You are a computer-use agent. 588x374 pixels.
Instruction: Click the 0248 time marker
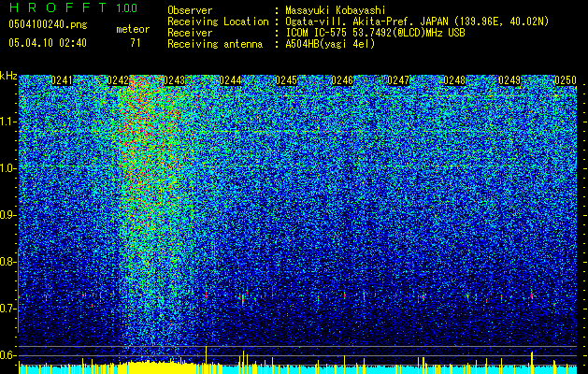pos(454,80)
